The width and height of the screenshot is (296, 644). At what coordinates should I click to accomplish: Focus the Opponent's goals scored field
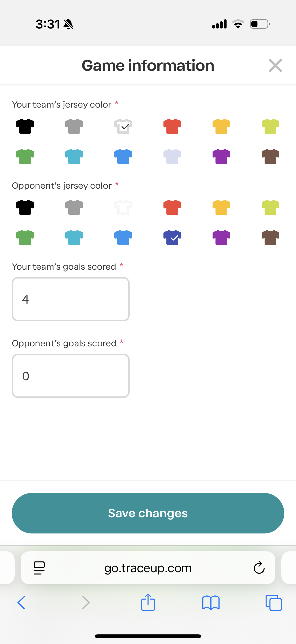[71, 376]
